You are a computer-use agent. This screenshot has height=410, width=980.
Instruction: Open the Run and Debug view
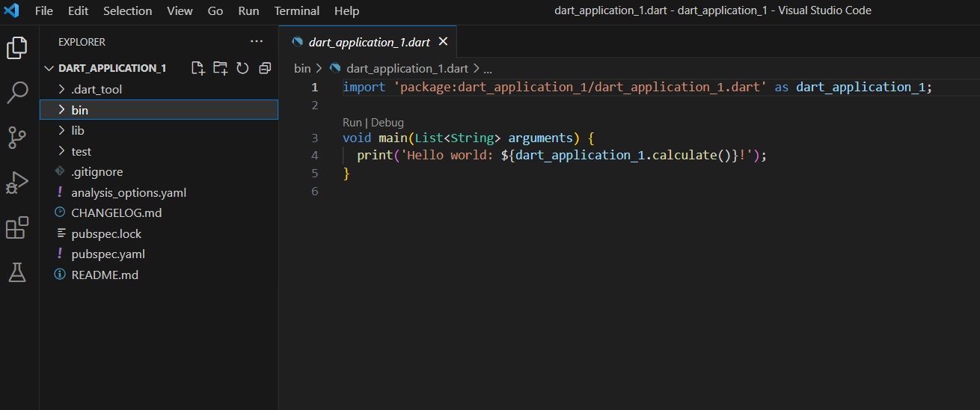pyautogui.click(x=17, y=183)
